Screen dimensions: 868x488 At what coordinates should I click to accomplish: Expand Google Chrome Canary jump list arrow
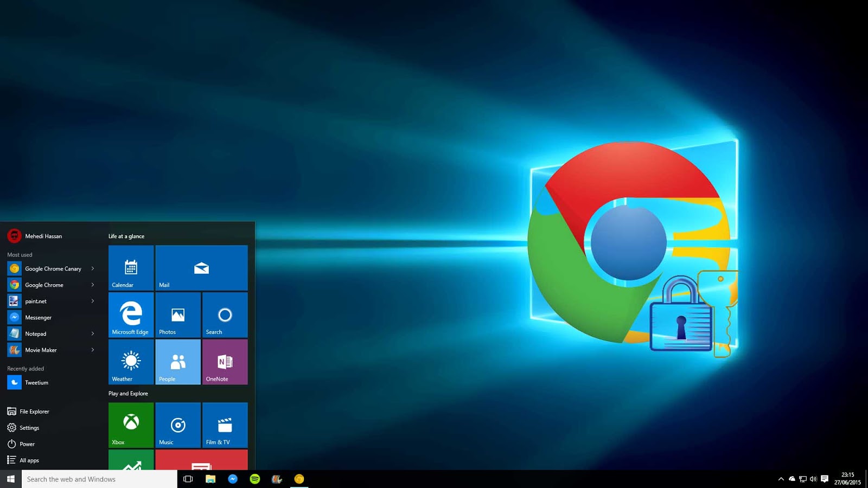pos(93,268)
